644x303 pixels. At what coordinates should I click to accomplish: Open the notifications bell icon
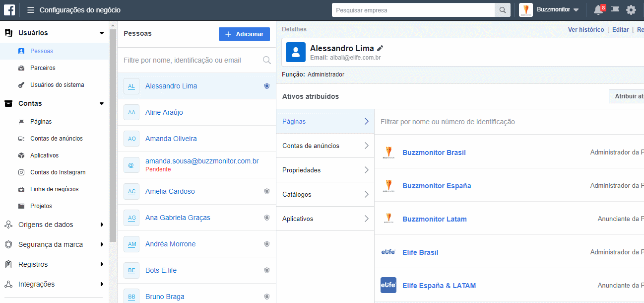(x=598, y=10)
